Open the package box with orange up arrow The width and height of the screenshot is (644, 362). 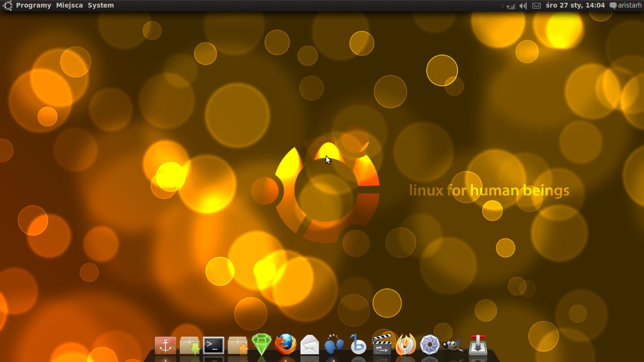point(238,345)
